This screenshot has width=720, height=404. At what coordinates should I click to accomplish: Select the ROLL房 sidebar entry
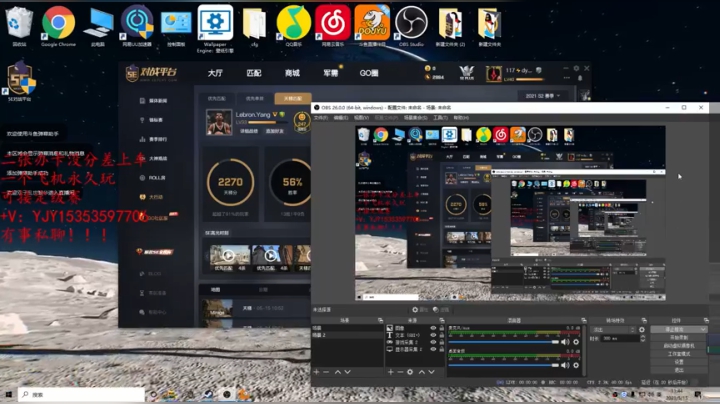153,178
